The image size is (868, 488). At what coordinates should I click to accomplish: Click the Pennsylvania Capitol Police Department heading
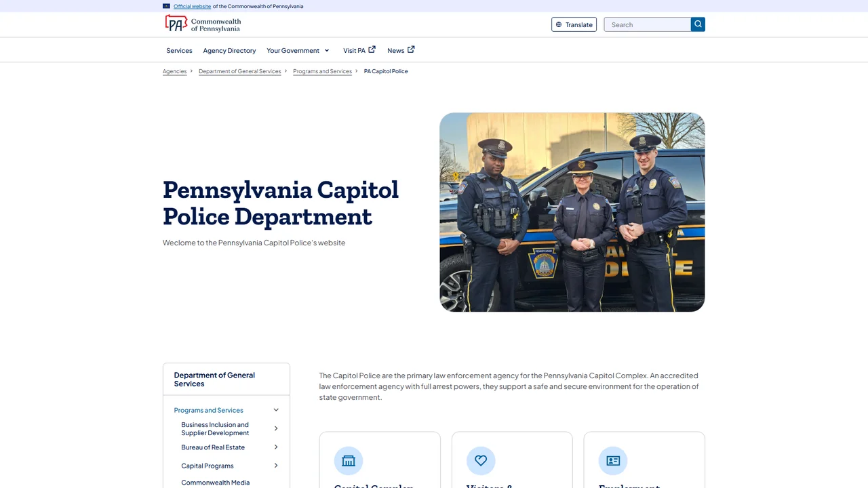(x=281, y=203)
